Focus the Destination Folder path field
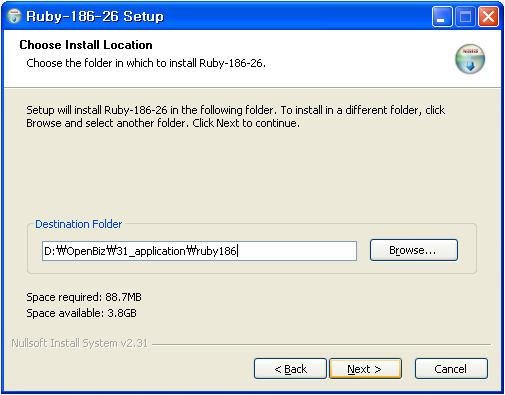 tap(199, 251)
